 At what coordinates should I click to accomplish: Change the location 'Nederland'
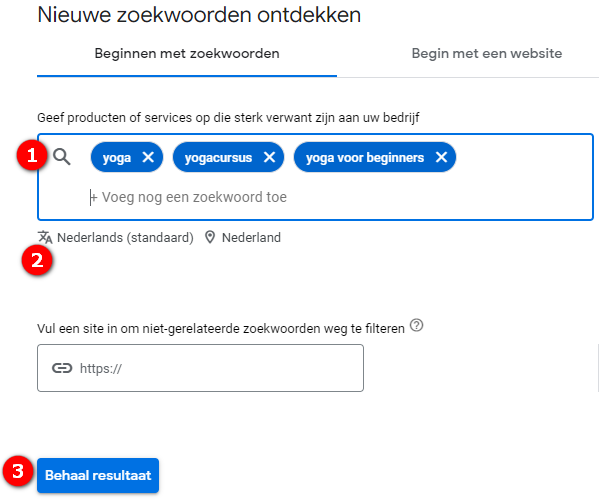(251, 238)
